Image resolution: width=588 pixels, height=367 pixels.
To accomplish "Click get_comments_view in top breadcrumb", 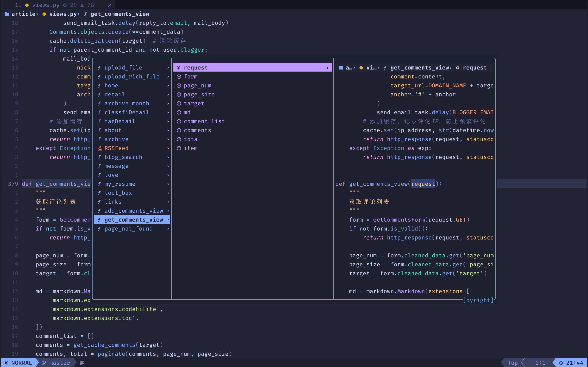I will click(x=120, y=14).
